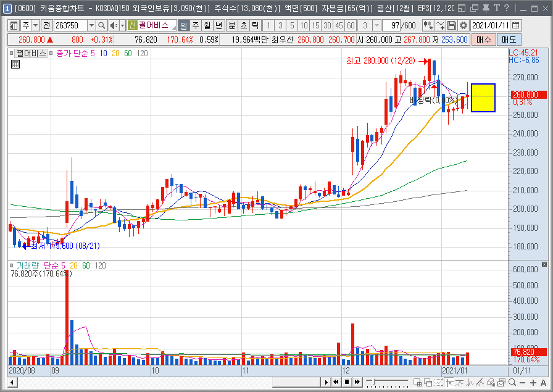Click the font size T icon

(x=497, y=8)
